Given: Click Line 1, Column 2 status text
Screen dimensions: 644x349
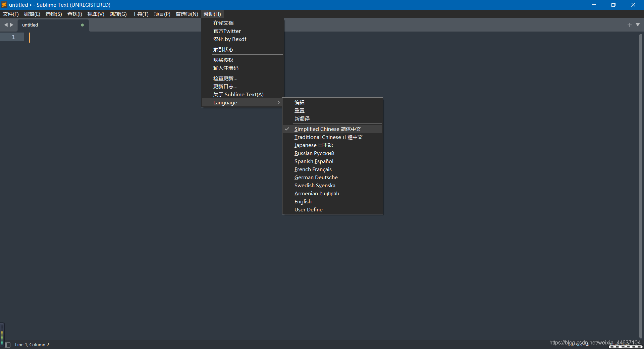Looking at the screenshot, I should tap(32, 345).
